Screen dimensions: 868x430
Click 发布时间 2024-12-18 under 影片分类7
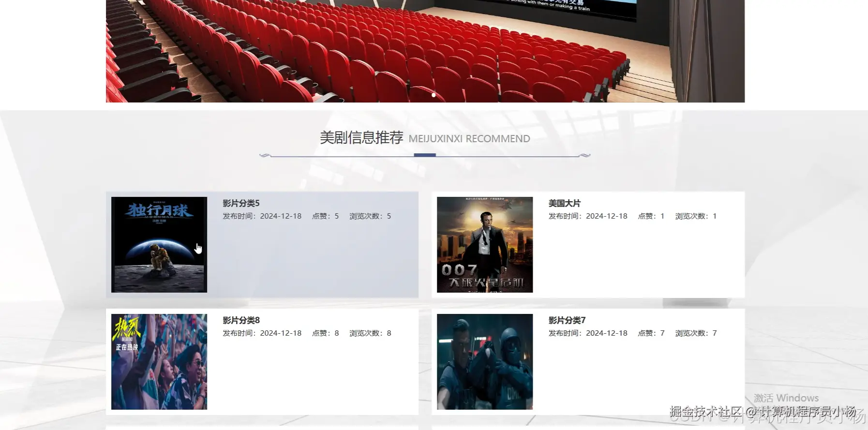[x=588, y=333]
